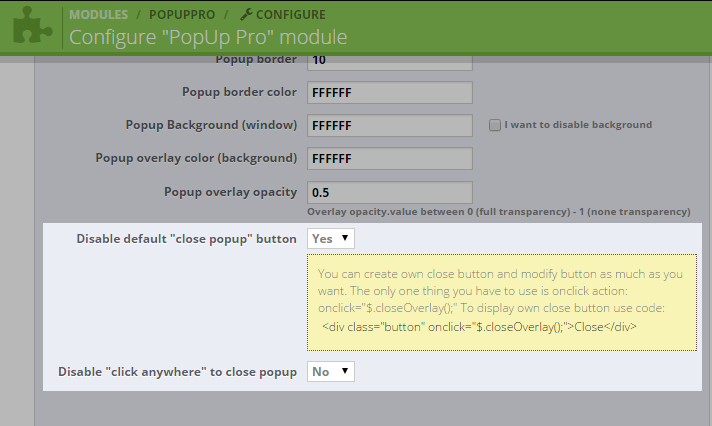Click the 'Configure "PopUp Pro" module' heading
This screenshot has height=426, width=712.
(x=208, y=37)
